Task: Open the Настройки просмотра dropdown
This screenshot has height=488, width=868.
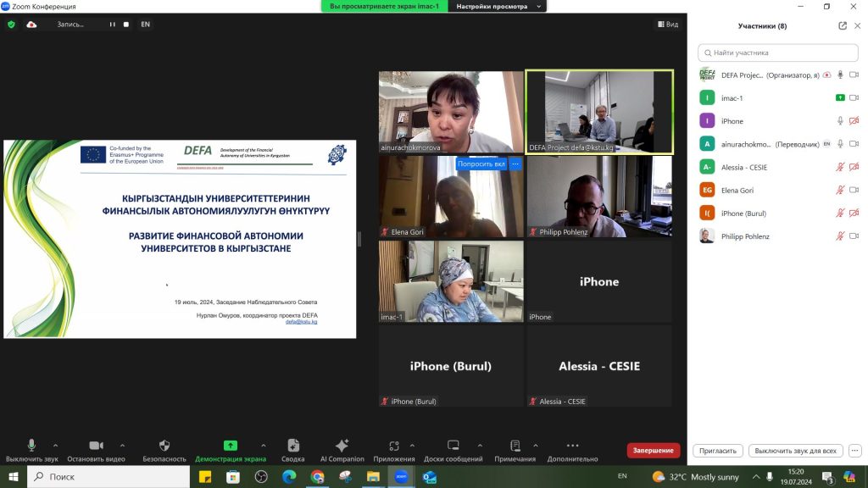Action: pos(498,6)
